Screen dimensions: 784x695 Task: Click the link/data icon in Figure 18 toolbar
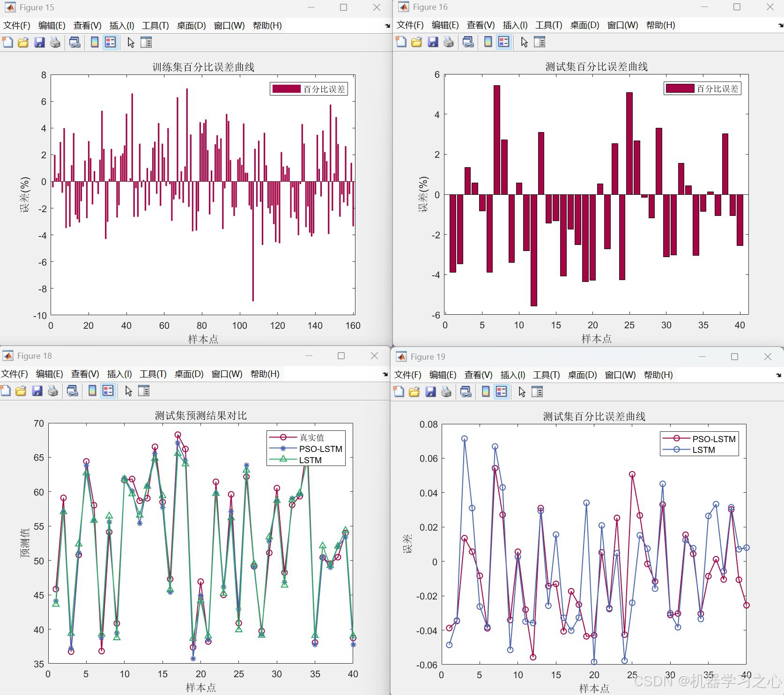coord(72,391)
